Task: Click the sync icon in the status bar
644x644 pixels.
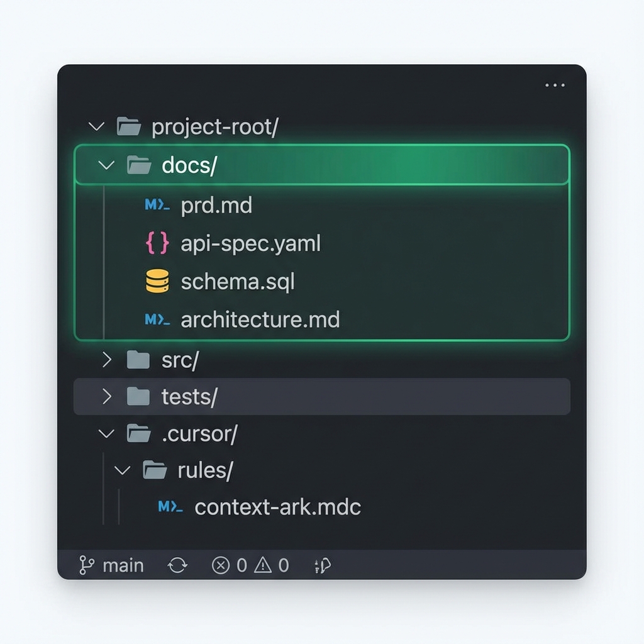Action: (177, 565)
